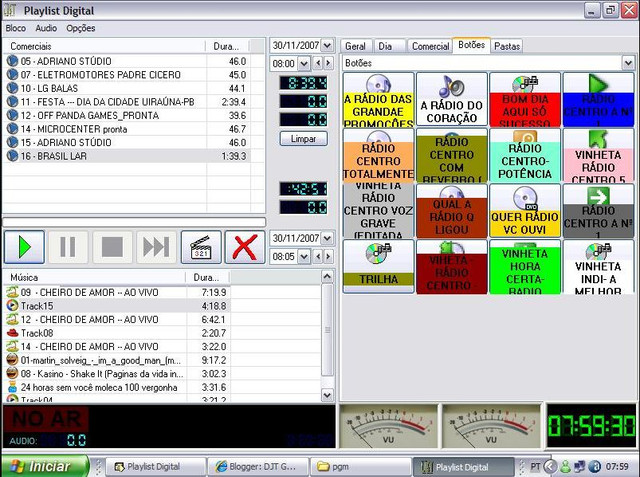Image resolution: width=640 pixels, height=477 pixels.
Task: Skip to next track button
Action: [156, 247]
